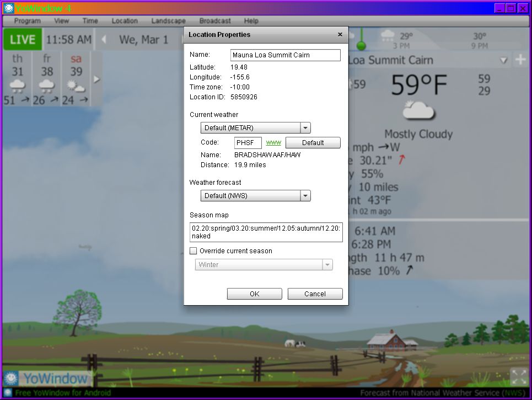Open the Program menu
Screen dimensions: 532x400
[27, 21]
